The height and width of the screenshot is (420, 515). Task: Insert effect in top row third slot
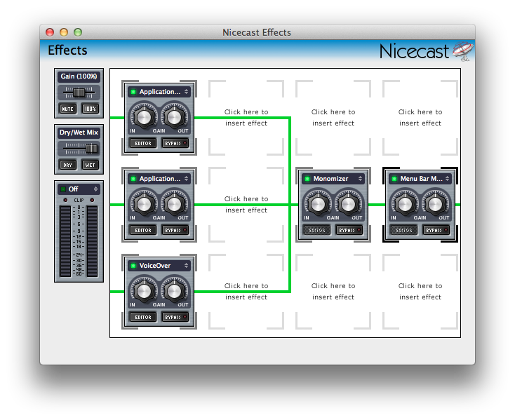point(333,118)
